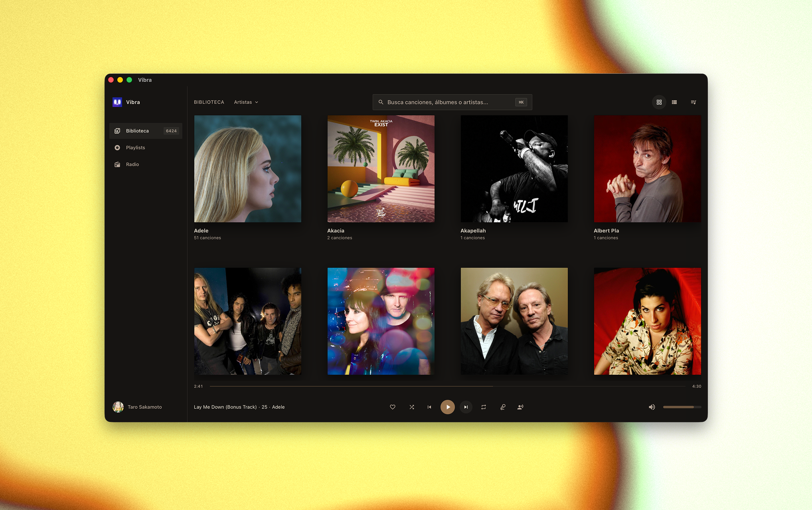Open the Radio sidebar section
812x510 pixels.
[146, 164]
